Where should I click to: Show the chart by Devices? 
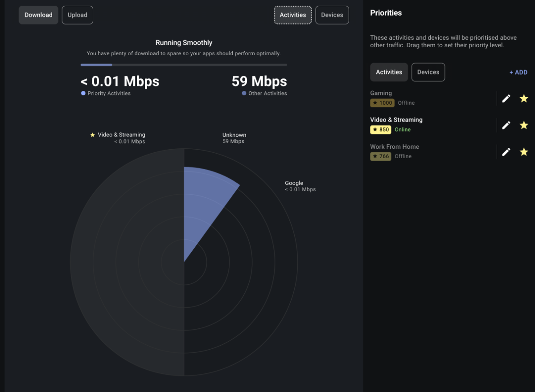pos(332,15)
